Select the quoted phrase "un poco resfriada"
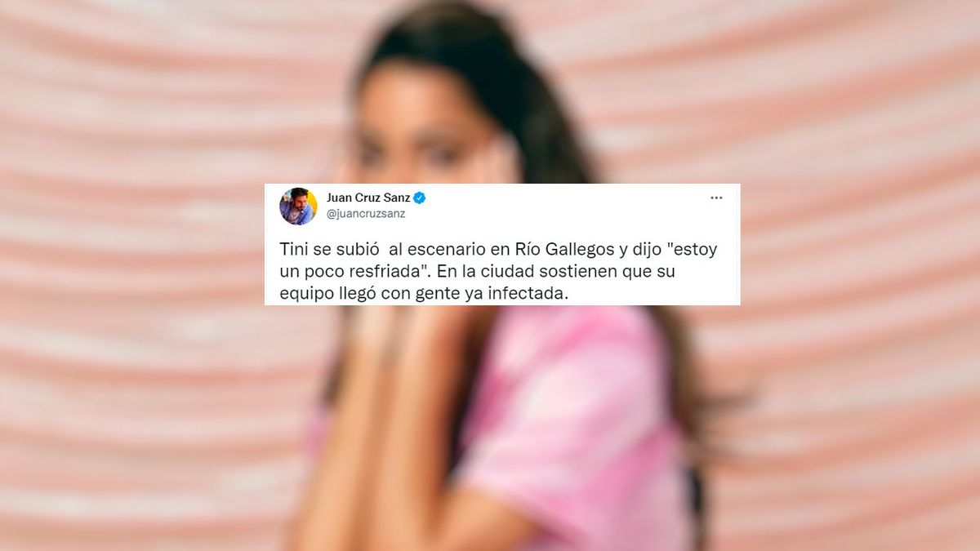 click(x=355, y=272)
